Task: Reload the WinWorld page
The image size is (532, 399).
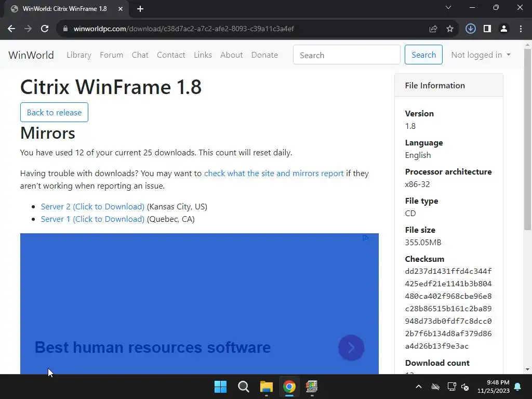Action: tap(45, 29)
